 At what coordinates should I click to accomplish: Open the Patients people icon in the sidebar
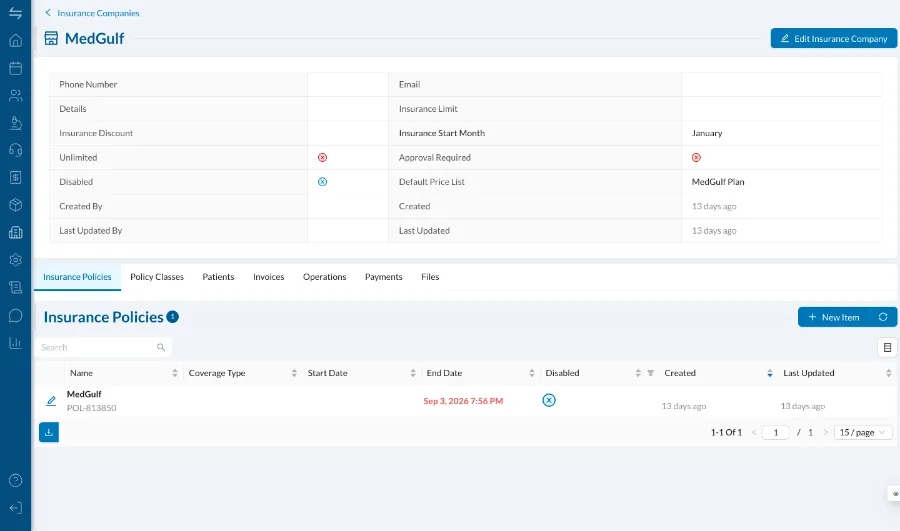click(x=15, y=95)
